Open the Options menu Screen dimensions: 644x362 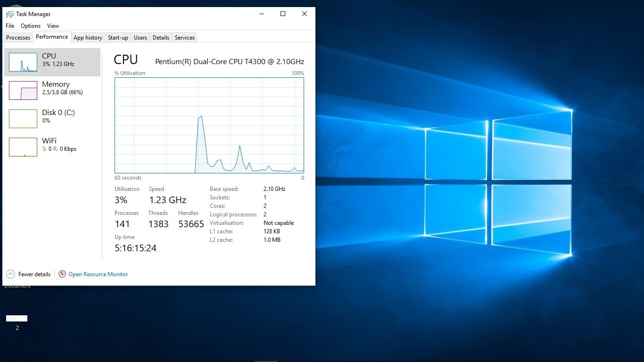[31, 26]
